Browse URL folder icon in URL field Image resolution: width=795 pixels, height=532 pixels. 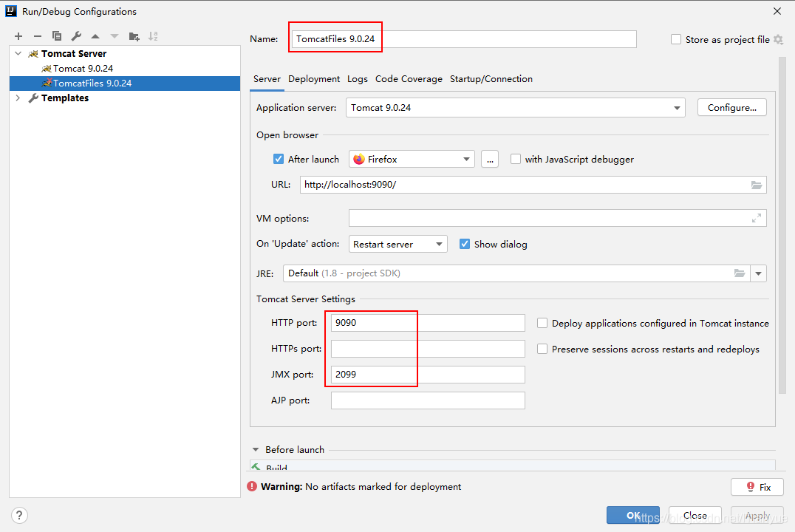[757, 185]
